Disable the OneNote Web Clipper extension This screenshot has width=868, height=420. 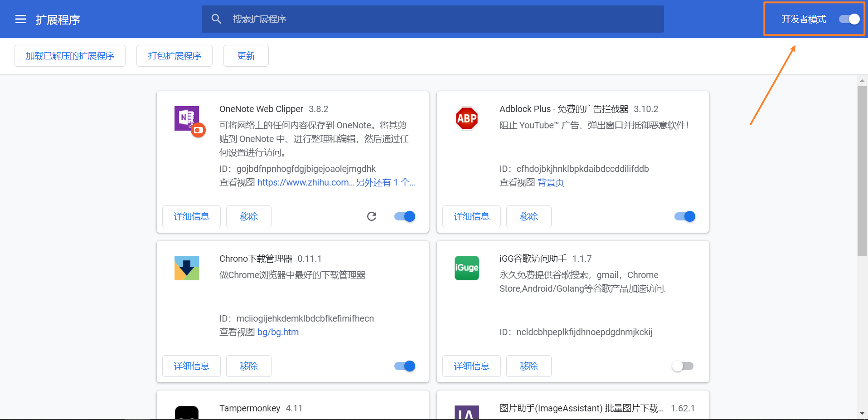(x=405, y=216)
